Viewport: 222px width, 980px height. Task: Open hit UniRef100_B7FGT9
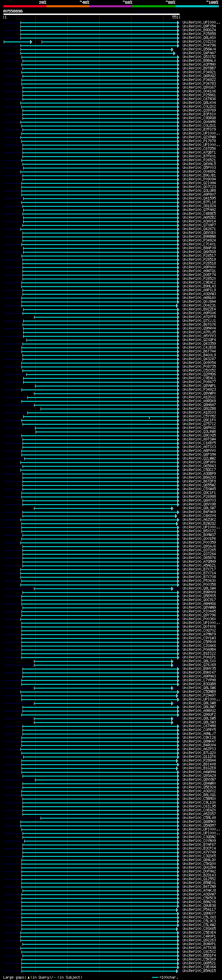(x=199, y=129)
